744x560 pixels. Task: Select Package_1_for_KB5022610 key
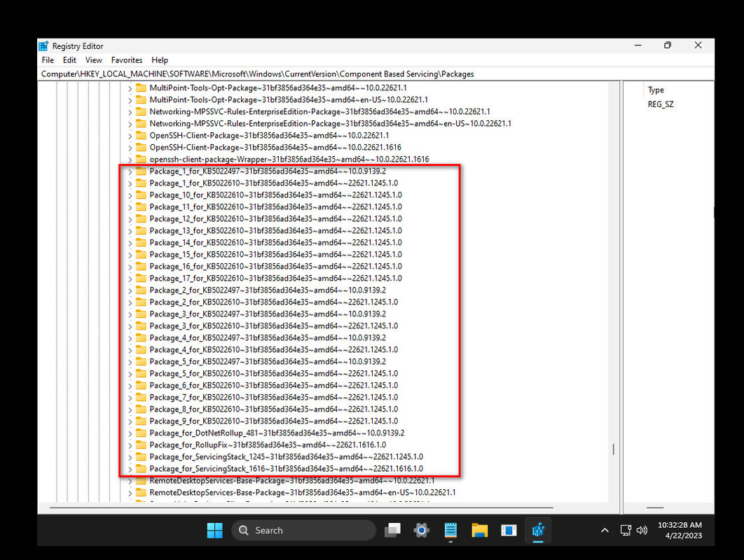tap(273, 183)
